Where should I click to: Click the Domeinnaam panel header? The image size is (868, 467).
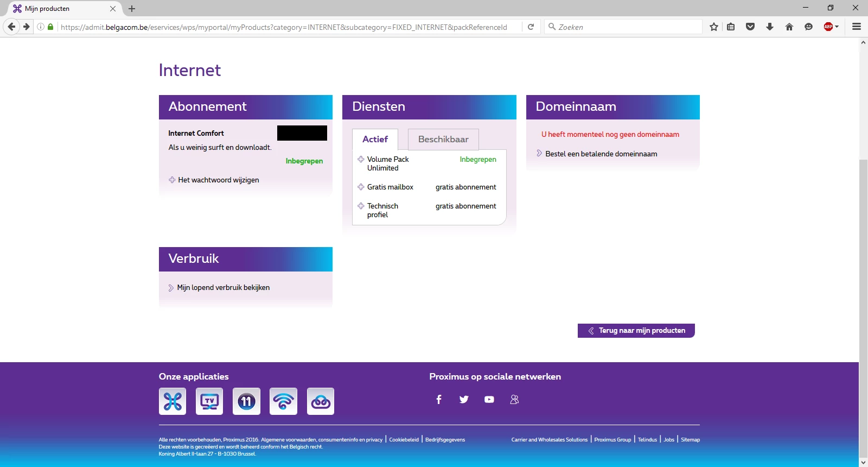tap(613, 107)
